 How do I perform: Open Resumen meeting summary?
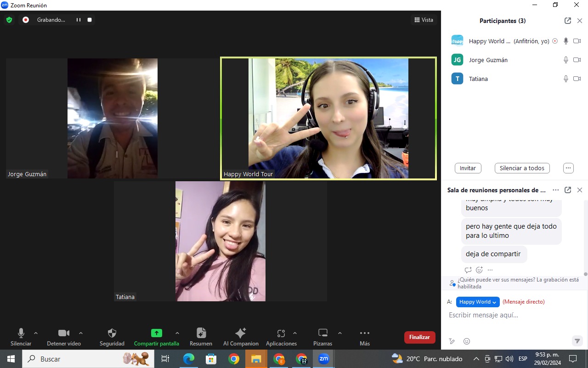tap(201, 337)
